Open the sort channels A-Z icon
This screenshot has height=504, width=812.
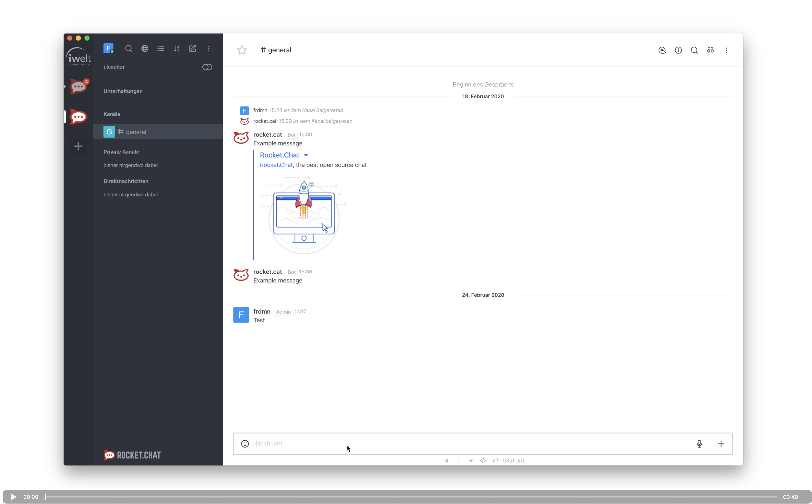[177, 48]
